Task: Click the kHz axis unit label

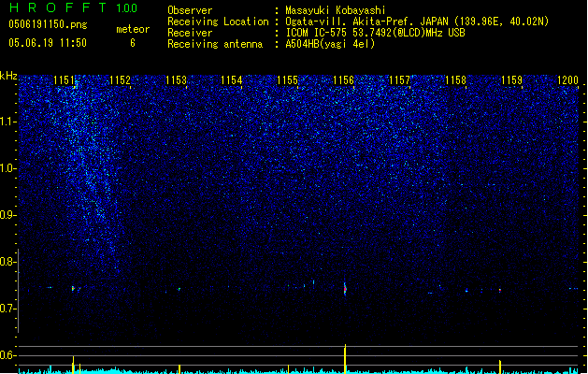Action: coord(8,76)
